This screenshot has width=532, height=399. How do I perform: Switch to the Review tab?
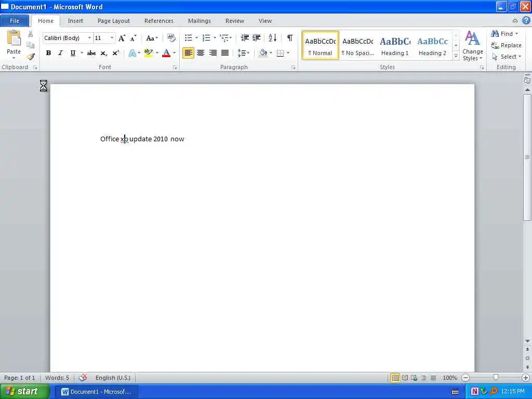coord(235,21)
